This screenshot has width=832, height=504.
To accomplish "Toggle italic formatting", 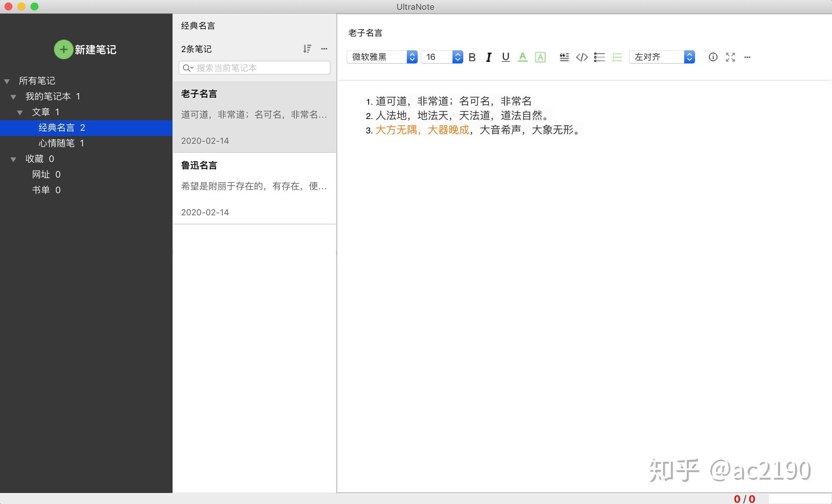I will pos(489,57).
